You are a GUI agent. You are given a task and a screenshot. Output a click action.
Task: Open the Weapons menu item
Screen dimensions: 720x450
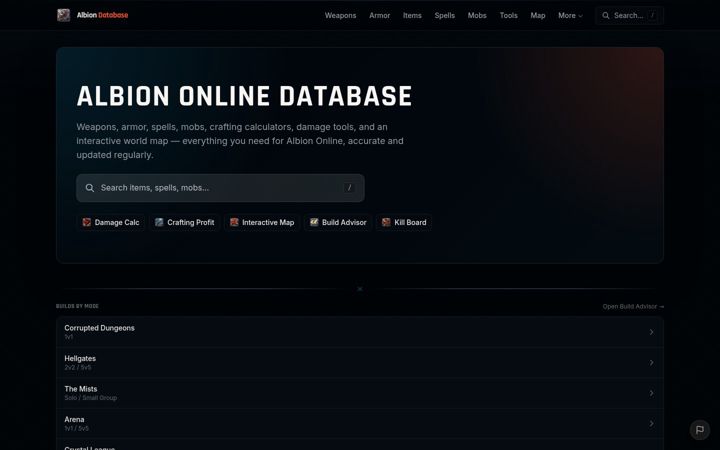pyautogui.click(x=340, y=16)
